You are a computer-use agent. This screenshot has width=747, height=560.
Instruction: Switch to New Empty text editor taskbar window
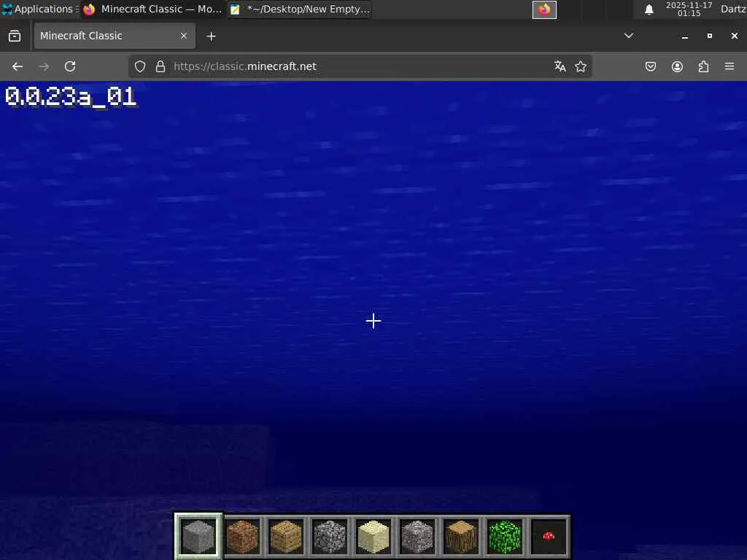pos(300,9)
